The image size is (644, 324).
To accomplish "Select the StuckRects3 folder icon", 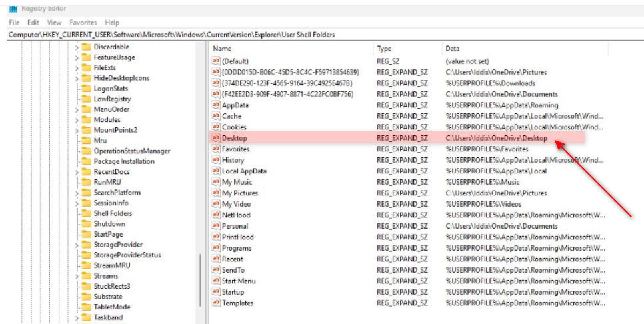I will [x=86, y=286].
